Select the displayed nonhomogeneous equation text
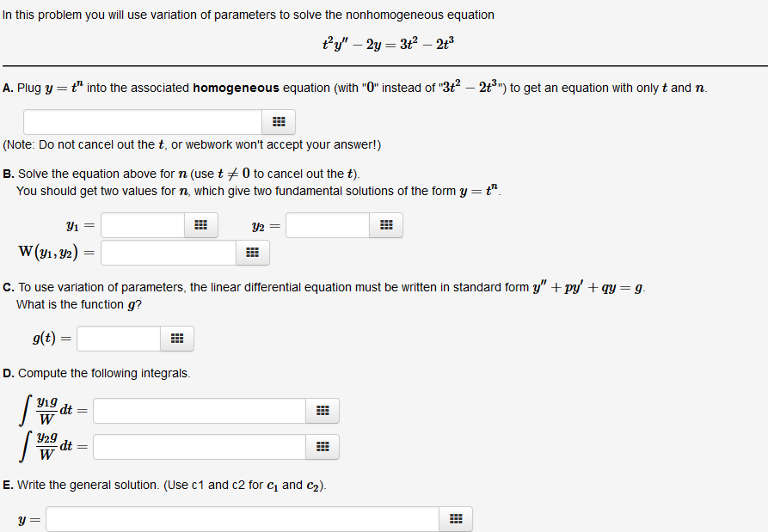This screenshot has width=768, height=532. [x=387, y=42]
